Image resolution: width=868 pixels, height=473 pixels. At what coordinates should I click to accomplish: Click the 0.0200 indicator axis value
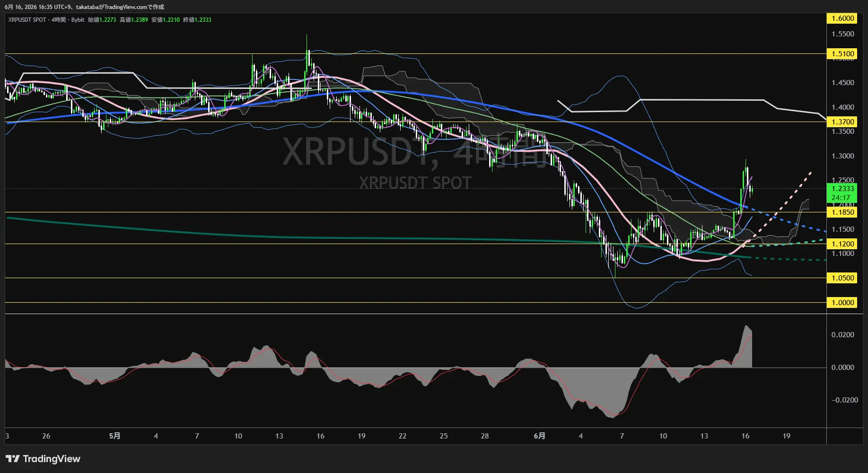click(843, 335)
